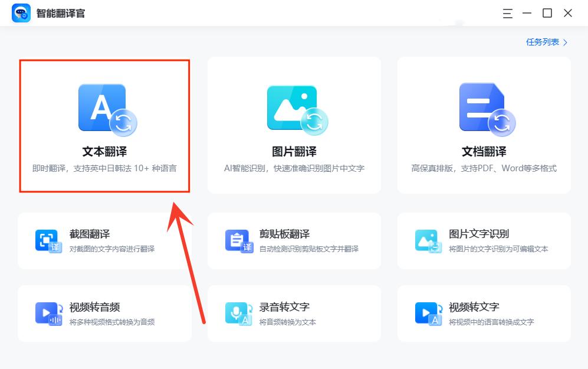Click the Video to Audio (视频转音频) icon

(x=48, y=313)
